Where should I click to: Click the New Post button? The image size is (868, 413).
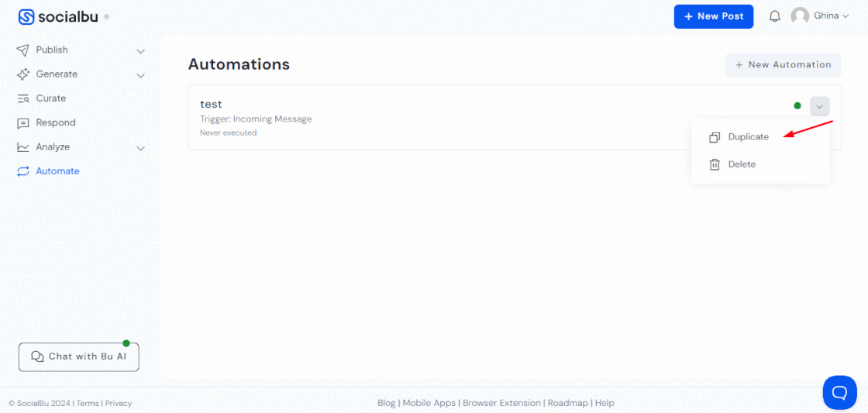coord(713,16)
